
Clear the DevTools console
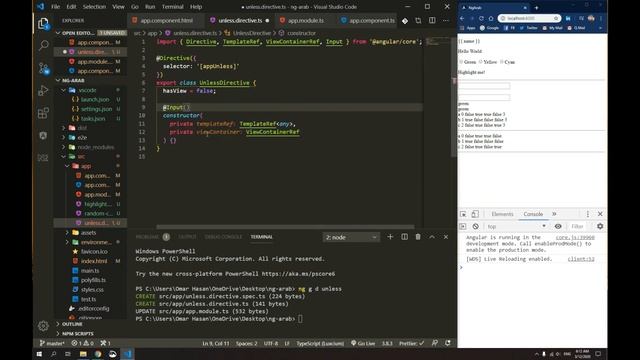click(476, 226)
